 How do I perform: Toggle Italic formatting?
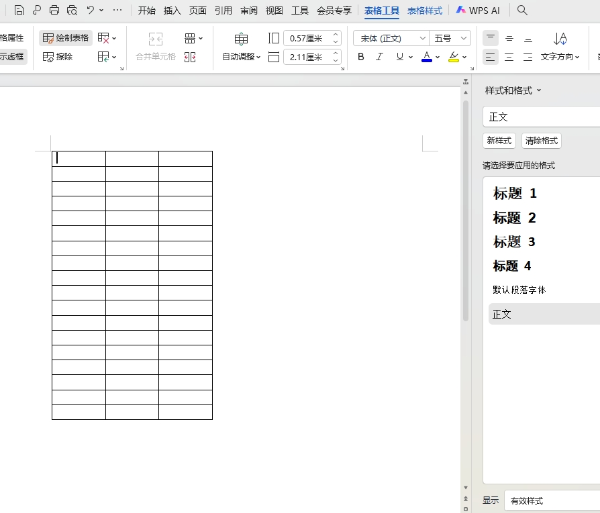pos(379,57)
